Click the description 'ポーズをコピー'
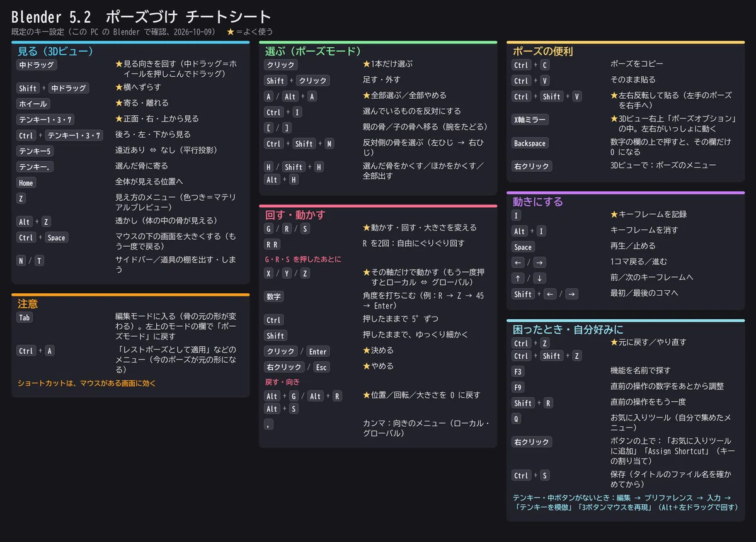This screenshot has height=542, width=756. point(637,64)
